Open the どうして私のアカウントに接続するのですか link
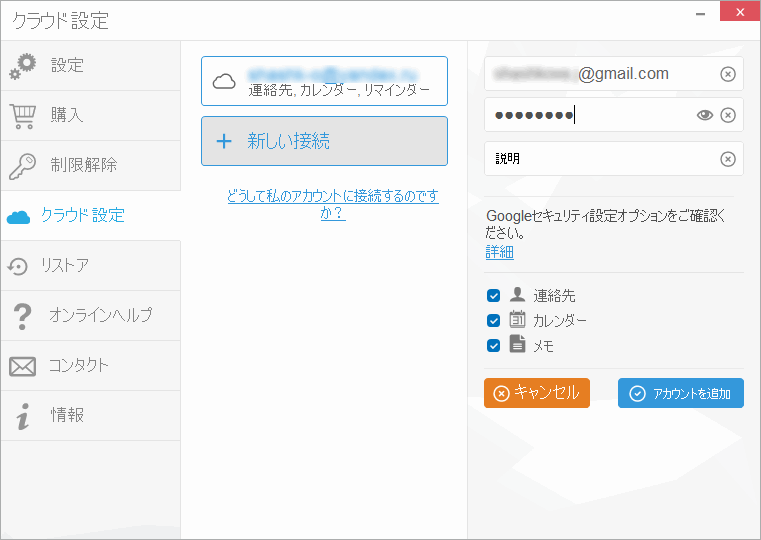761x540 pixels. tap(333, 204)
